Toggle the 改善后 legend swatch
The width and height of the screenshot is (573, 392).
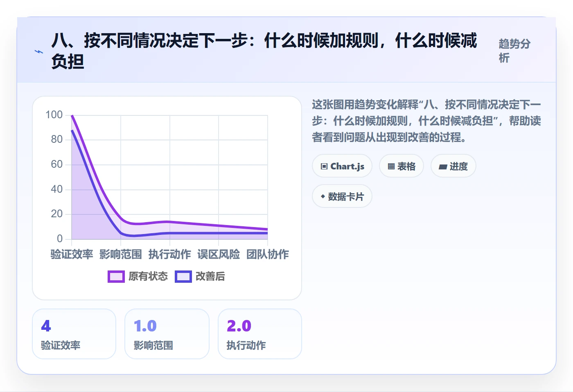tap(183, 277)
